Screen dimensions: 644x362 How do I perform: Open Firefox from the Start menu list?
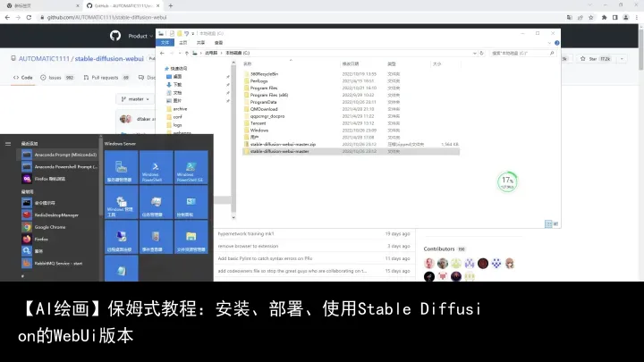click(60, 239)
